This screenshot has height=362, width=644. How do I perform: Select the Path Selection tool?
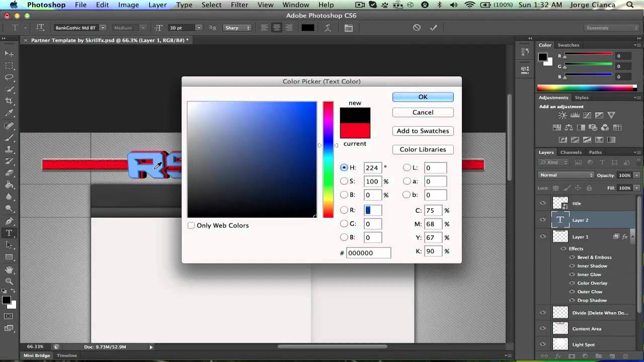pyautogui.click(x=9, y=245)
